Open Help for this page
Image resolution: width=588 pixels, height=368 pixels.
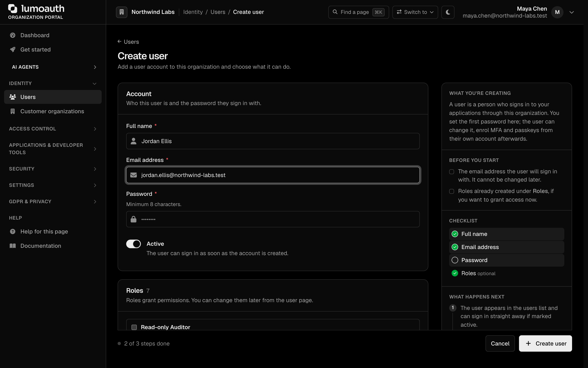coord(53,231)
